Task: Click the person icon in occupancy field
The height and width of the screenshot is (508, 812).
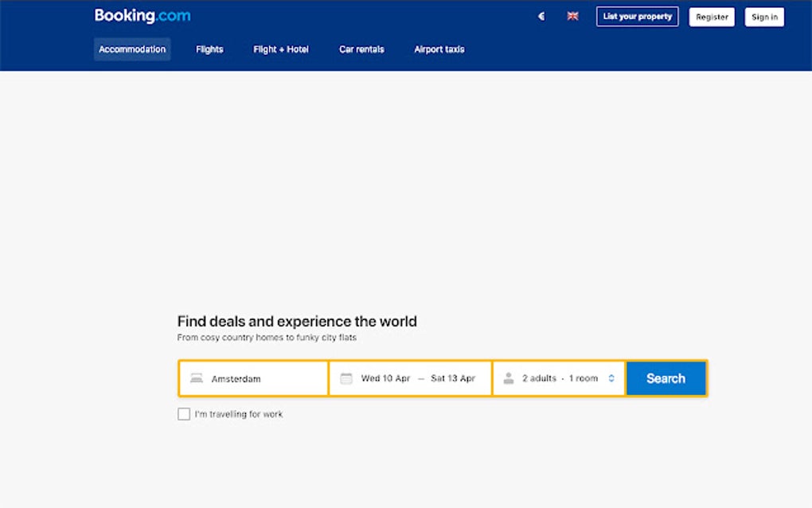Action: coord(508,378)
